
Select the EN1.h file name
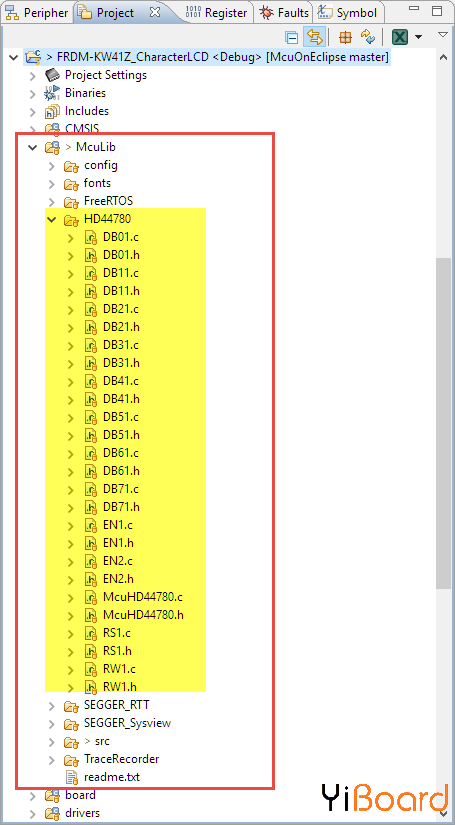[x=118, y=543]
